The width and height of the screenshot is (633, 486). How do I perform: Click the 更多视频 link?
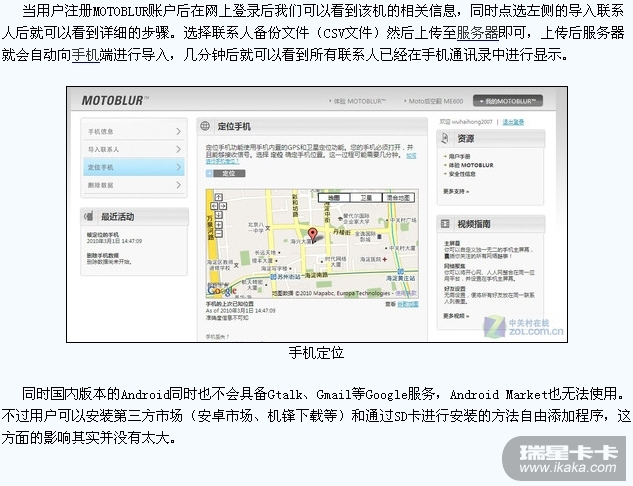tap(456, 316)
